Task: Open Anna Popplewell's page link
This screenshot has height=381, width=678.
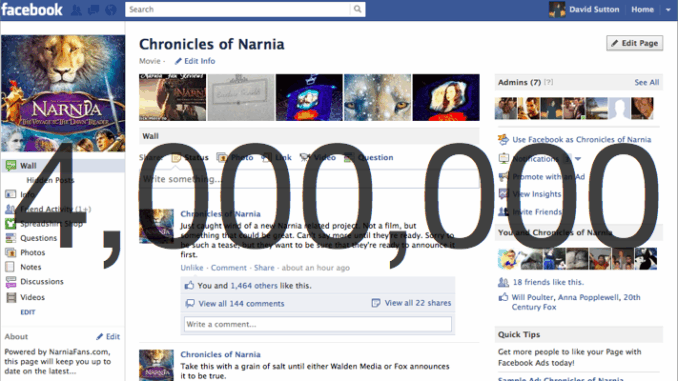Action: (x=588, y=297)
